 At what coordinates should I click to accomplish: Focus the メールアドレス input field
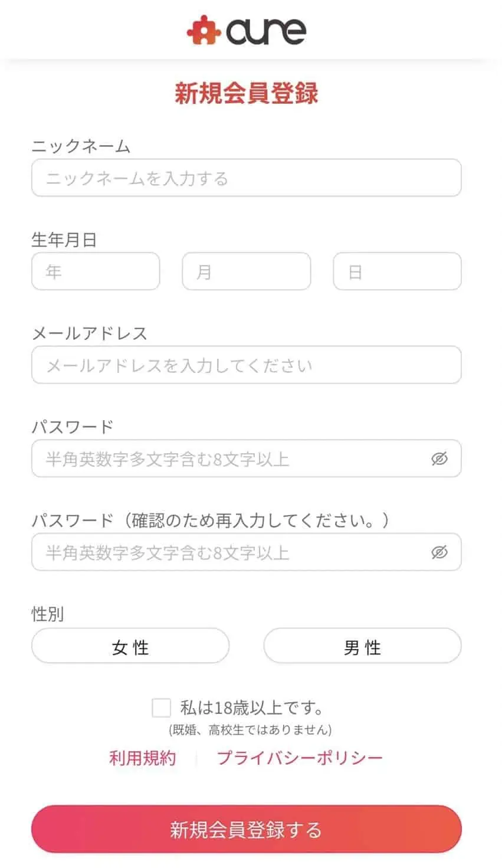[247, 365]
